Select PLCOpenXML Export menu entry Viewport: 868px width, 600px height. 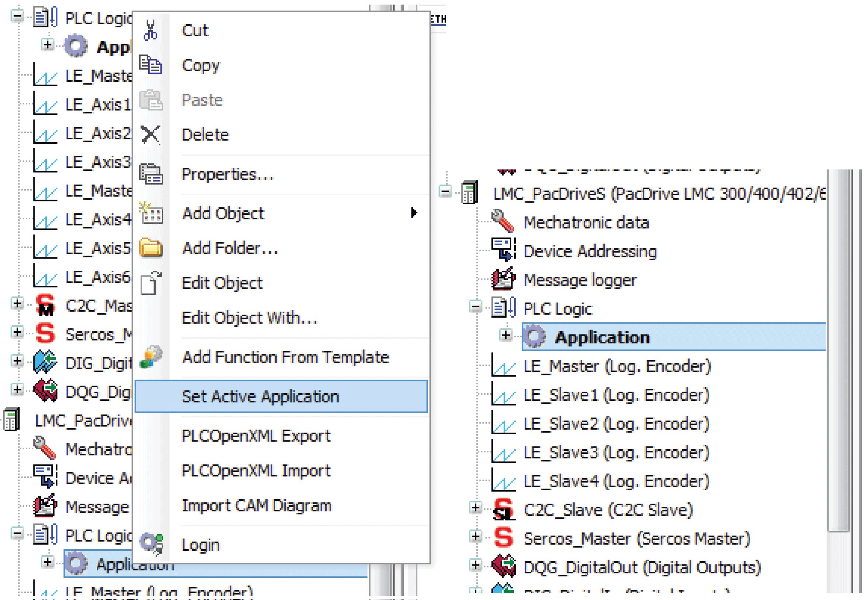(256, 436)
